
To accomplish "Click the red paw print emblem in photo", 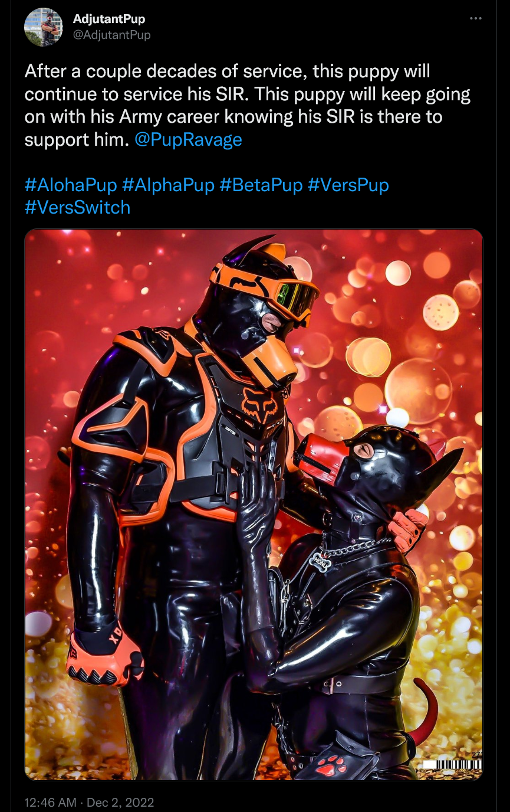I will 331,765.
